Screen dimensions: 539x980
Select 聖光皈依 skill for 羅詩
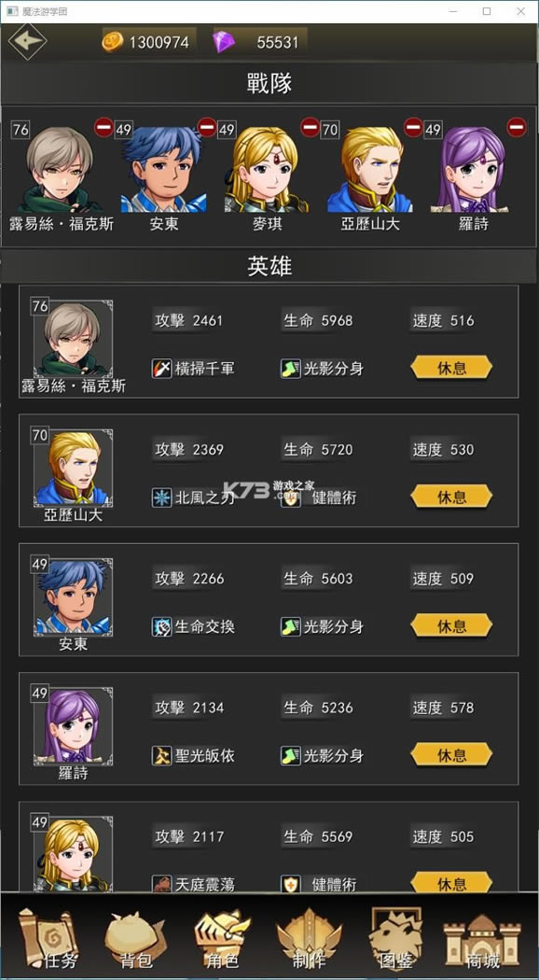(x=161, y=756)
